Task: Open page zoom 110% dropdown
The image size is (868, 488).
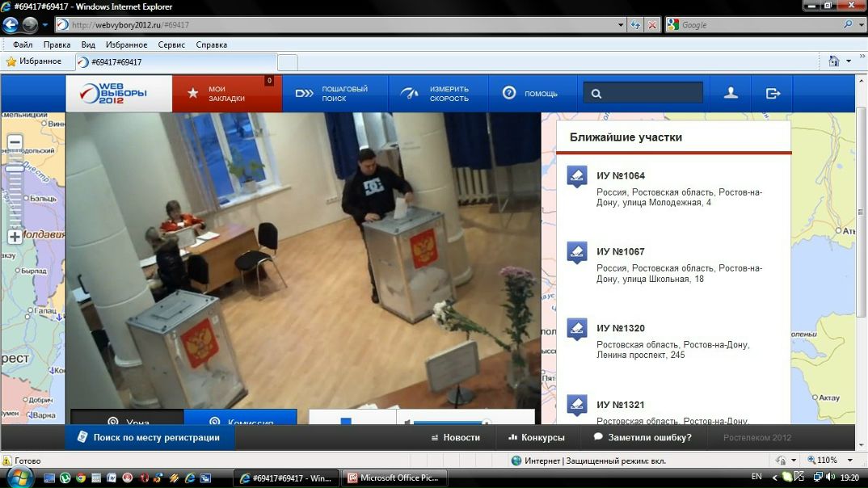Action: [x=850, y=461]
